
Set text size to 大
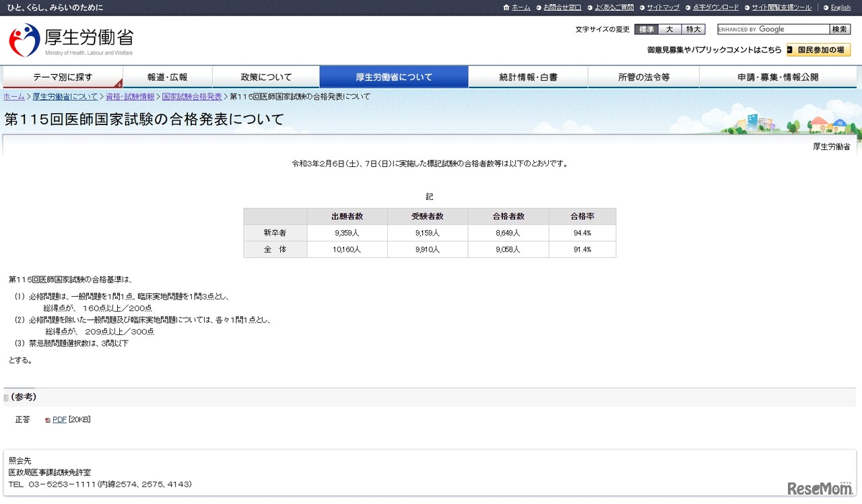pos(669,30)
